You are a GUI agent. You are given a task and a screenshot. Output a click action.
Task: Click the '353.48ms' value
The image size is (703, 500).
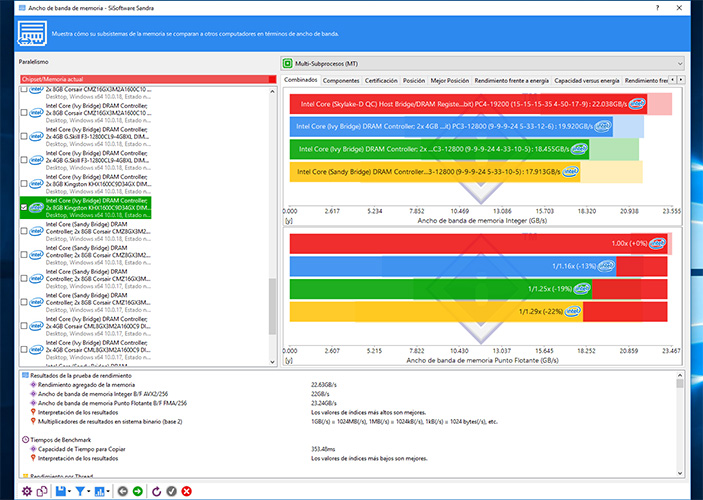coord(323,449)
